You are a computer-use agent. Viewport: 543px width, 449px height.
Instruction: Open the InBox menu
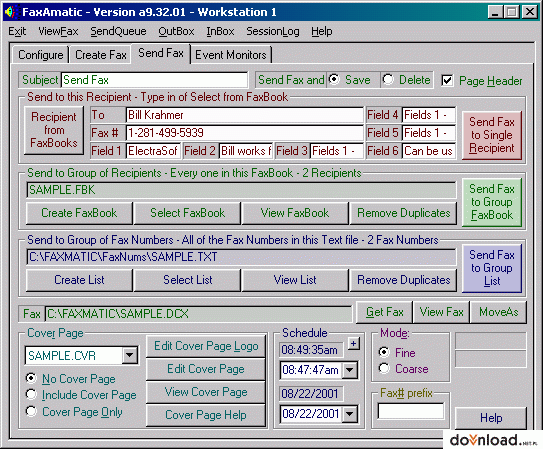pyautogui.click(x=220, y=32)
